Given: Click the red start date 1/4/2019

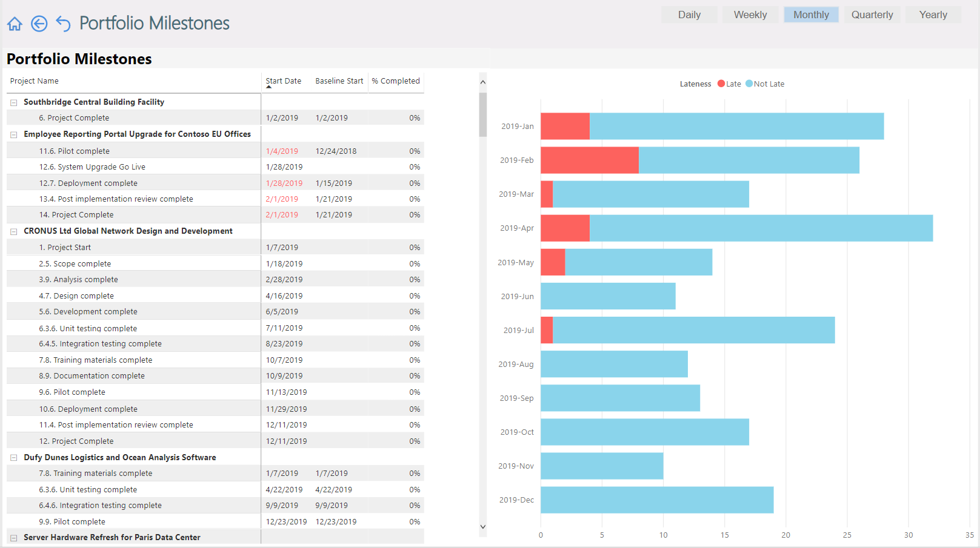Looking at the screenshot, I should [x=282, y=151].
